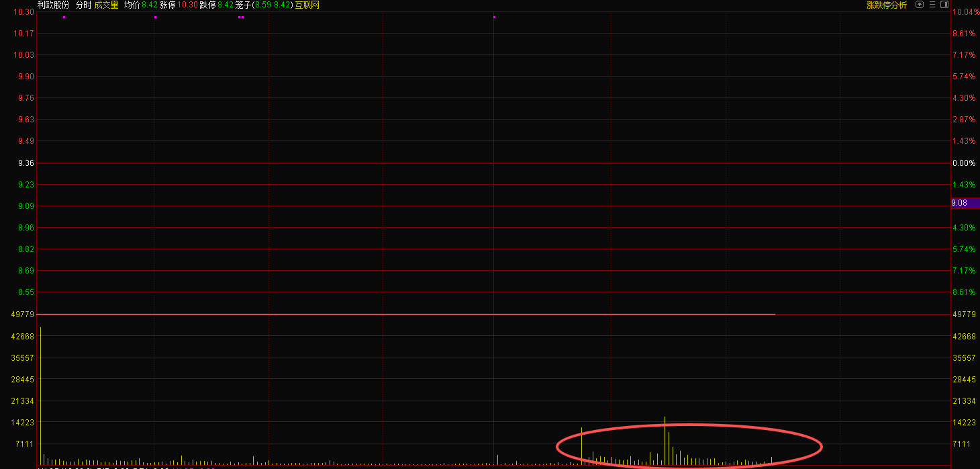This screenshot has height=469, width=980.
Task: Click the tallest opening volume bar at left
Action: (40, 396)
